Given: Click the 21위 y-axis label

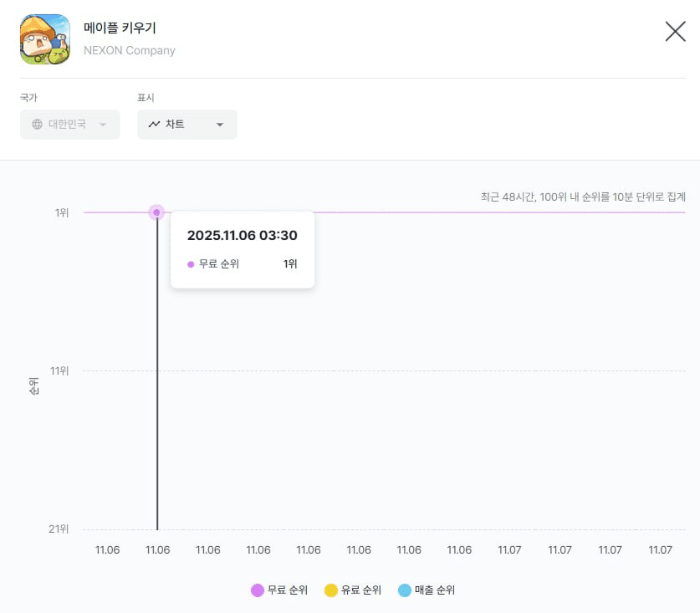Looking at the screenshot, I should click(x=59, y=529).
